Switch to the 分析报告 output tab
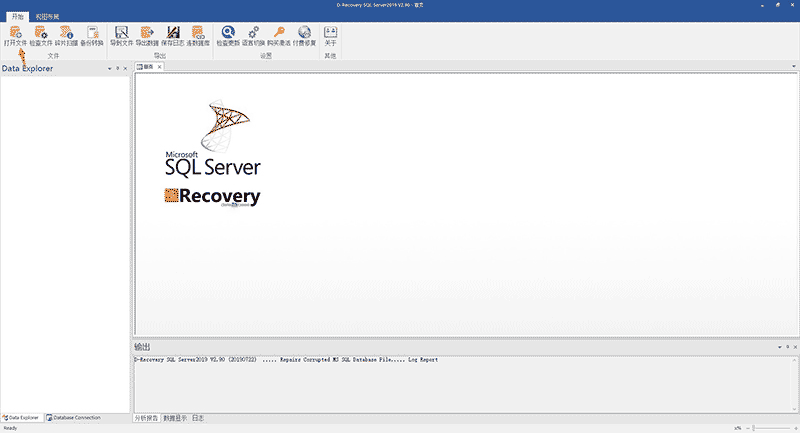Image resolution: width=800 pixels, height=433 pixels. pyautogui.click(x=146, y=418)
